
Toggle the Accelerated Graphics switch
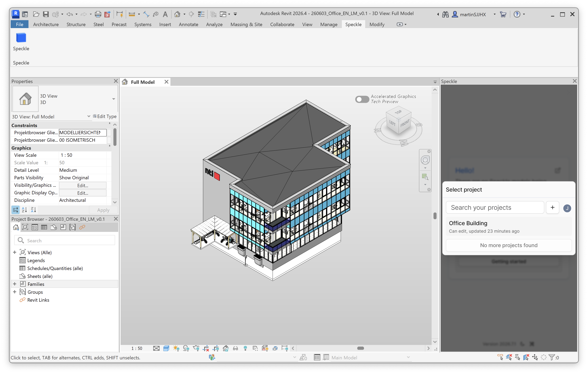pos(362,99)
